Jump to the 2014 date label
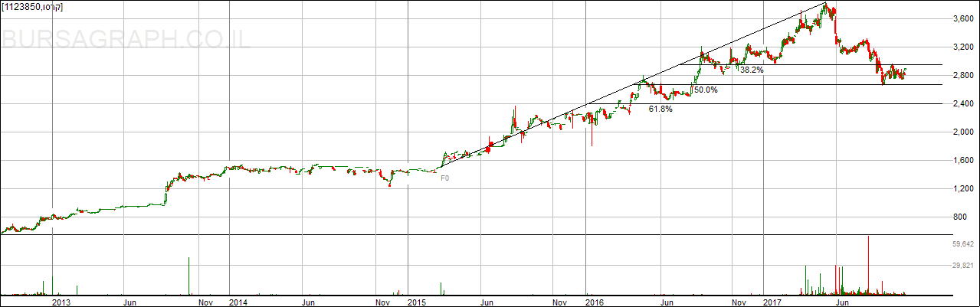 click(x=238, y=302)
